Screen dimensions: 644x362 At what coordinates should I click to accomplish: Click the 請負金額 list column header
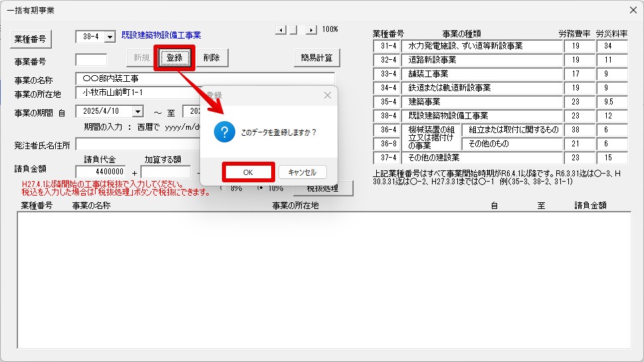[x=590, y=205]
